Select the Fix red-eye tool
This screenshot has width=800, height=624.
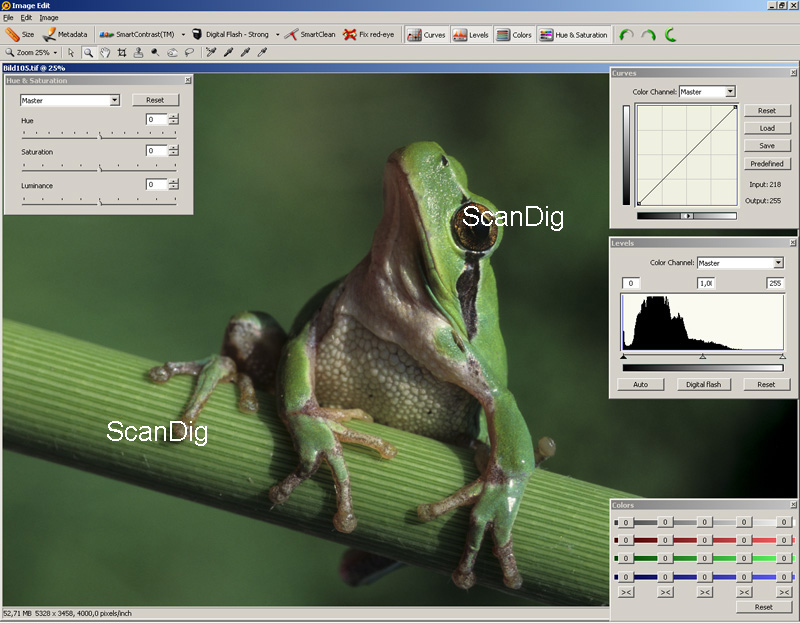point(368,35)
